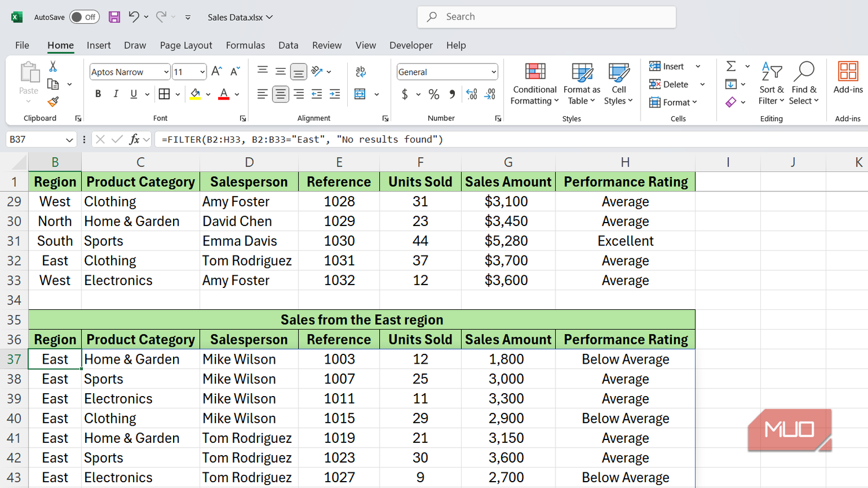The width and height of the screenshot is (868, 488).
Task: Toggle the AutoSave switch
Action: [x=84, y=17]
